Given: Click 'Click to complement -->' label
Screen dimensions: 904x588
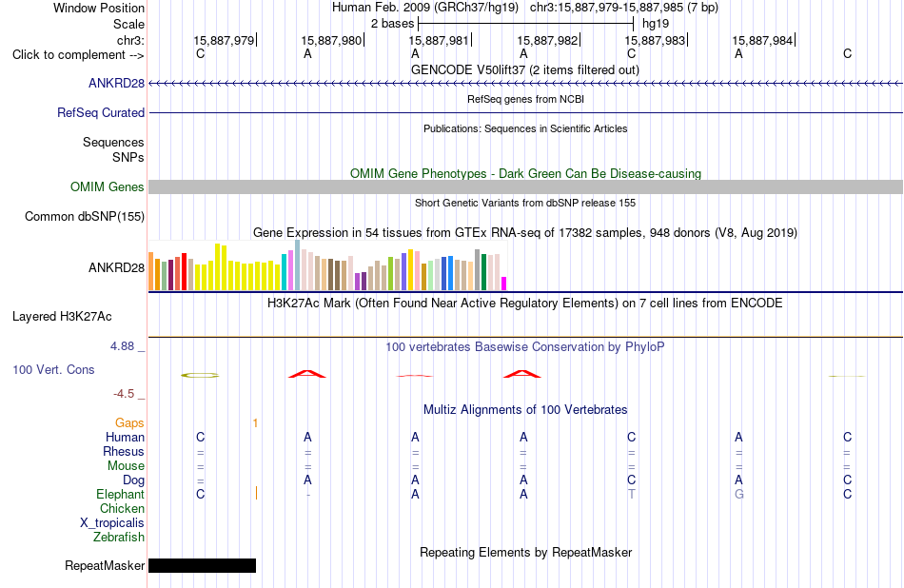Looking at the screenshot, I should [78, 55].
